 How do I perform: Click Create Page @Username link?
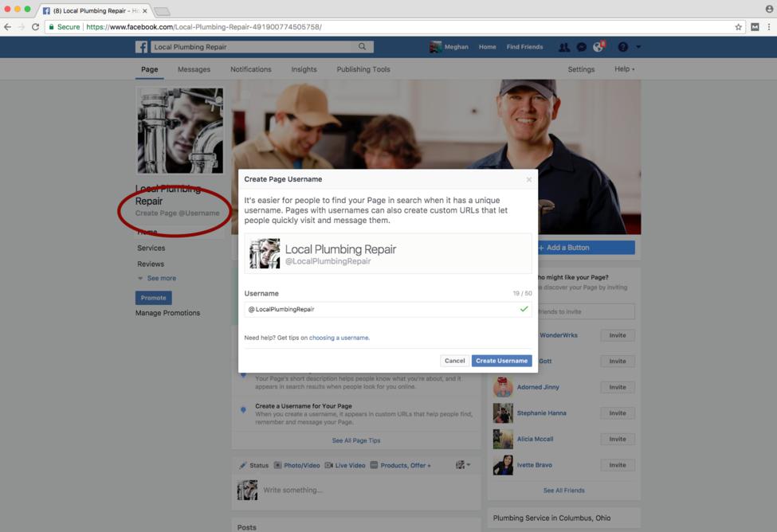[x=177, y=213]
